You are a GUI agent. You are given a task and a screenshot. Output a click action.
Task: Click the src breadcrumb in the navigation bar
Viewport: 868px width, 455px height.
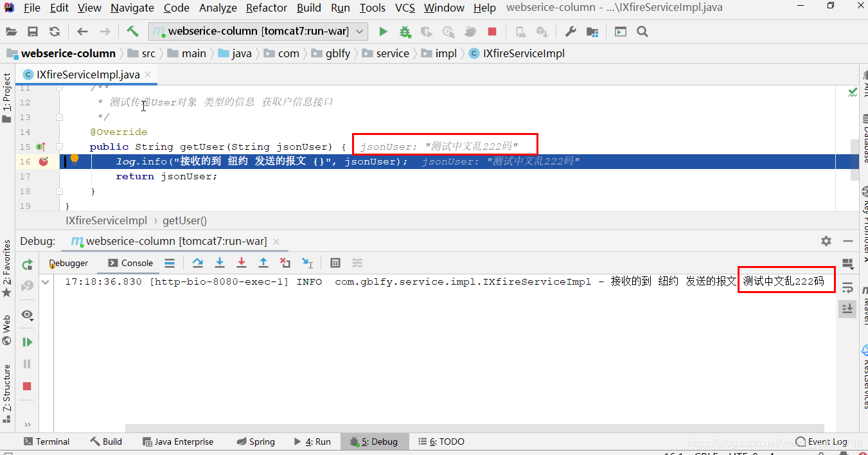pos(142,53)
